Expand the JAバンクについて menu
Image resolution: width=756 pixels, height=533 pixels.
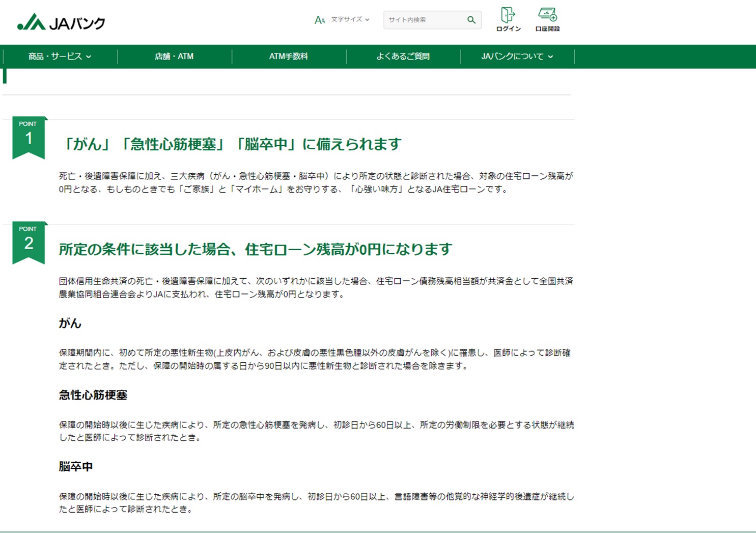517,57
